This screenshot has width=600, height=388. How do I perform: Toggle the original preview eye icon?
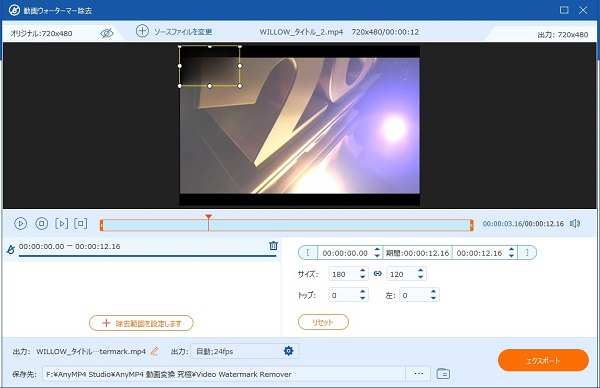(107, 33)
